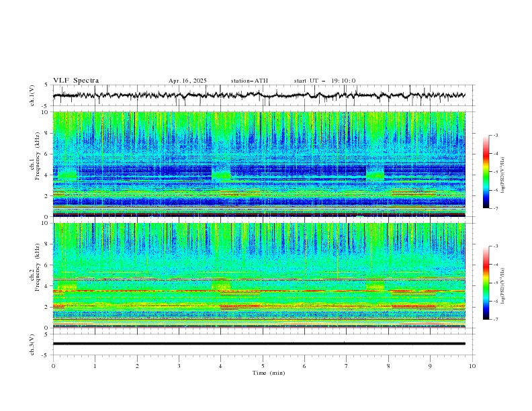
Task: Click the ch.1 color bar log(PSD) label
Action: [502, 175]
